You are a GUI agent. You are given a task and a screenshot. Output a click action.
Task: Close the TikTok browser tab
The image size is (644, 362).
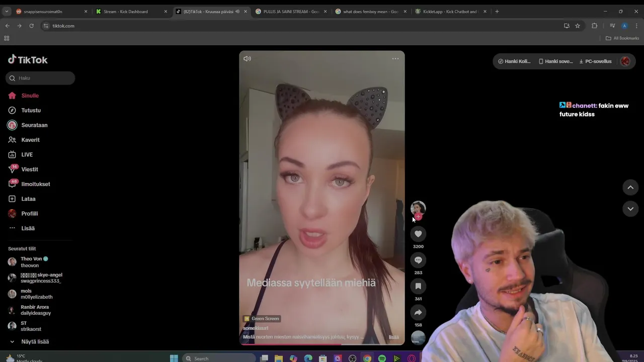(x=246, y=12)
